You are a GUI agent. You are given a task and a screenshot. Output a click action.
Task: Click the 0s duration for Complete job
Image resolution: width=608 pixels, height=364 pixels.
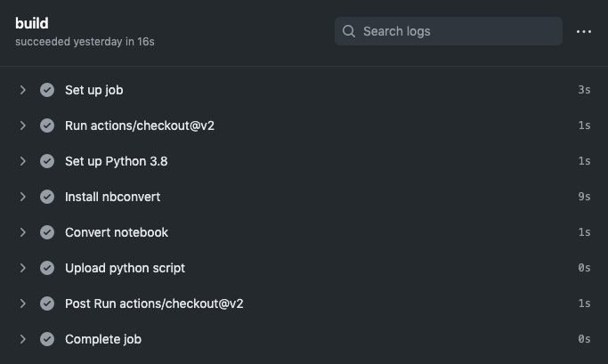(584, 339)
